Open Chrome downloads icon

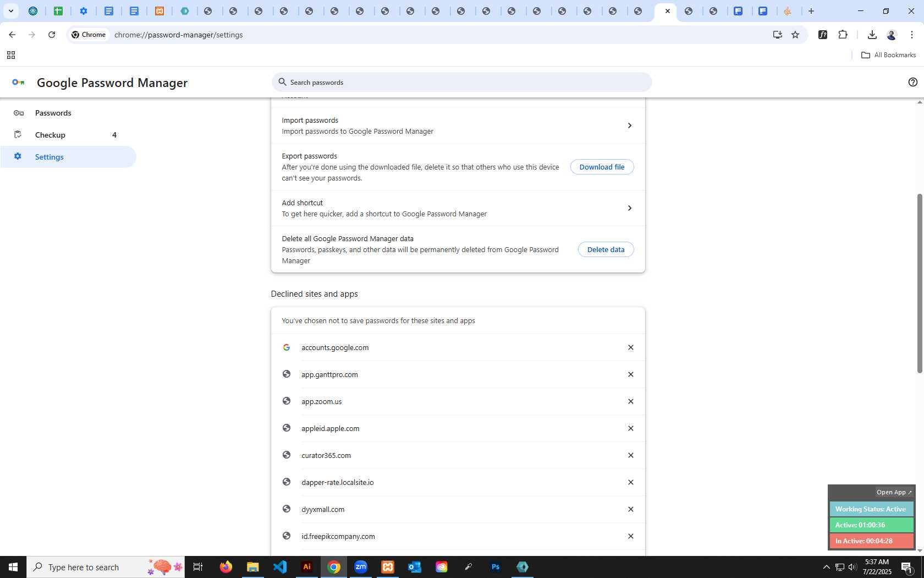point(872,35)
